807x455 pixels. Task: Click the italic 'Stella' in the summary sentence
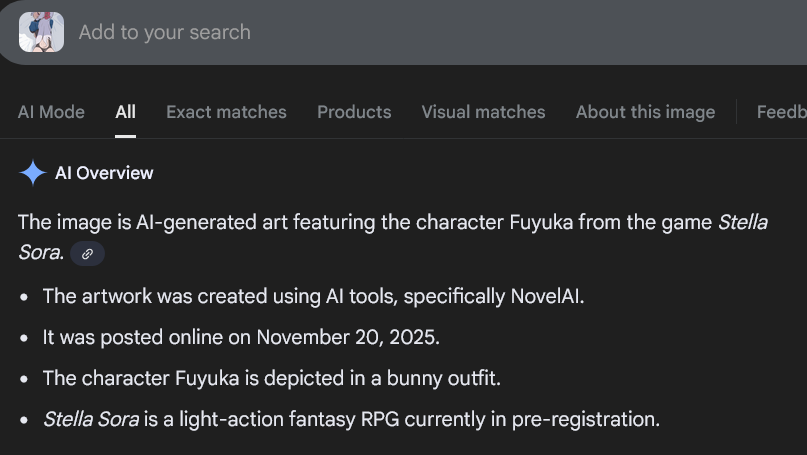[742, 222]
